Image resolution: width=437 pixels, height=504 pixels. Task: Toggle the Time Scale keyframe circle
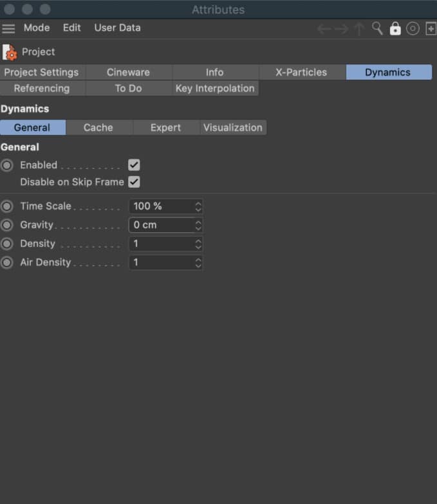coord(6,206)
